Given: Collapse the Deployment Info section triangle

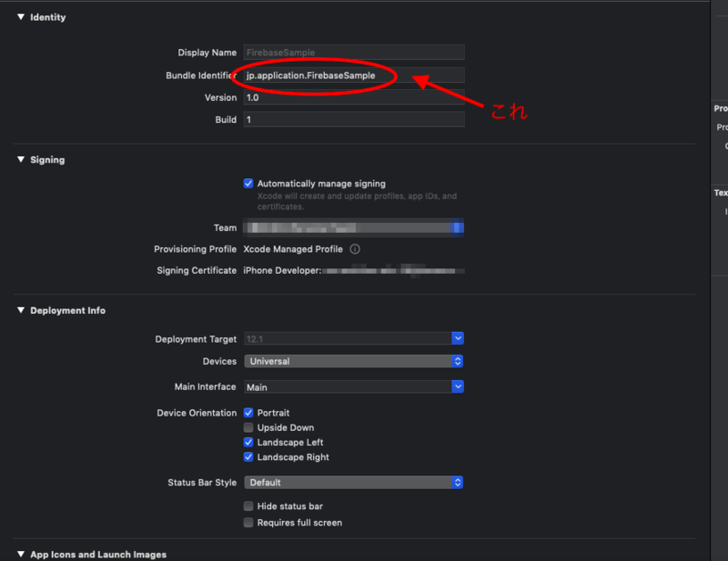Looking at the screenshot, I should [21, 310].
